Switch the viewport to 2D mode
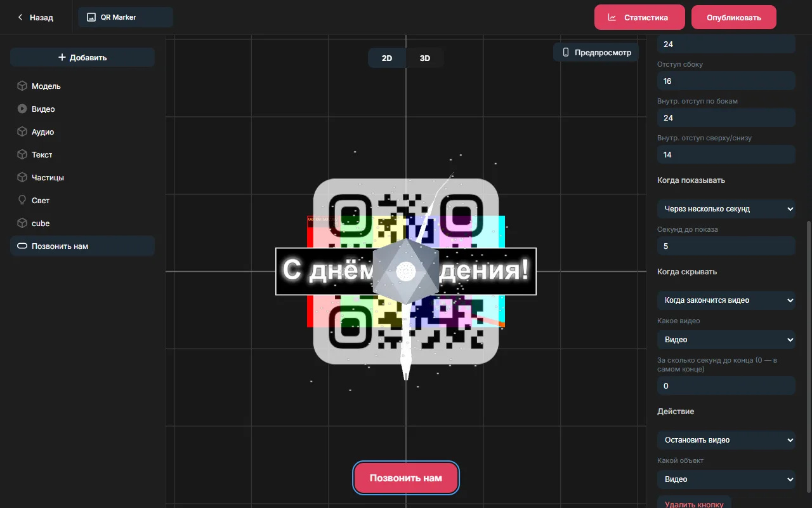Image resolution: width=812 pixels, height=508 pixels. [x=387, y=58]
